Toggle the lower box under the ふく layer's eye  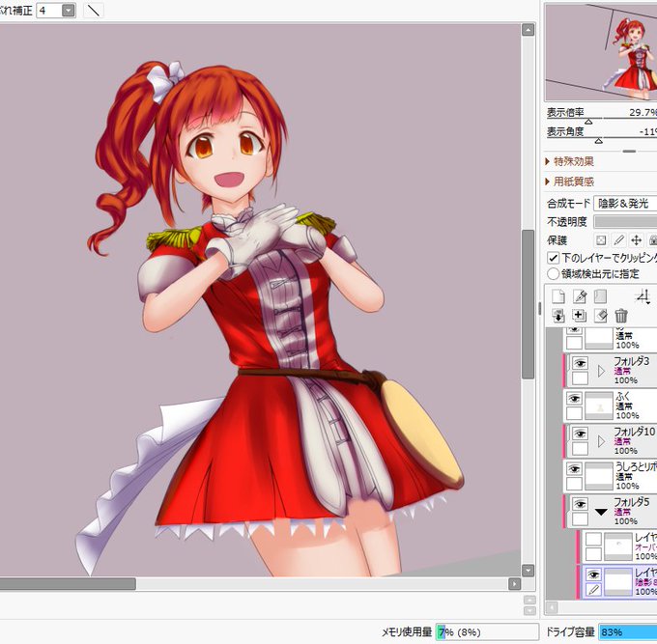tap(574, 413)
